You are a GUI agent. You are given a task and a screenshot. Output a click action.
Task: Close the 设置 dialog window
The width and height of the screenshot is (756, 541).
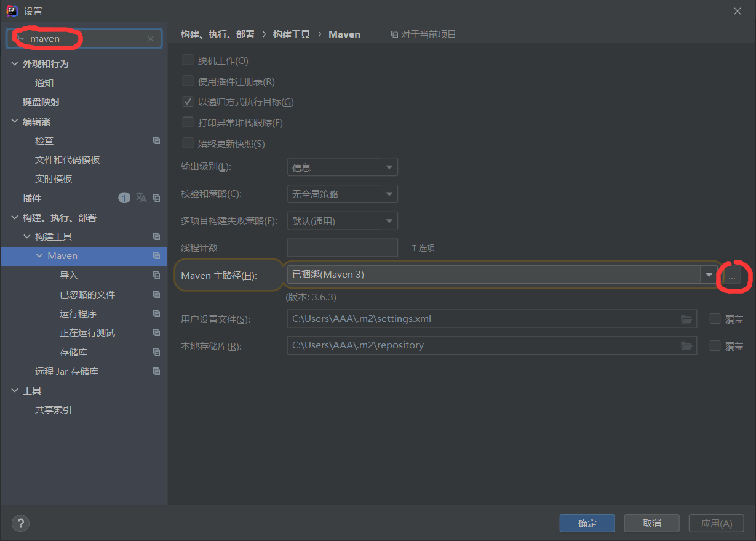(x=738, y=11)
